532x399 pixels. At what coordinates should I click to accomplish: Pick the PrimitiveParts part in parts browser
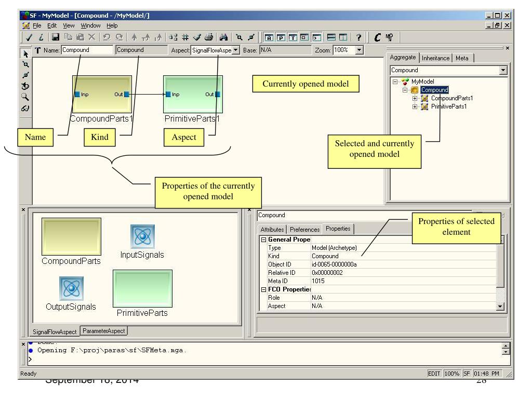(x=142, y=288)
